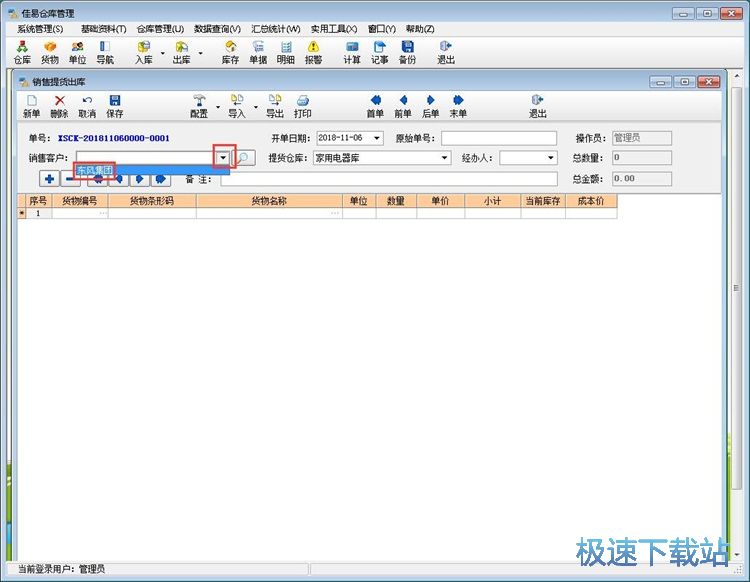Open the 实用工具(X) menu

tap(334, 29)
